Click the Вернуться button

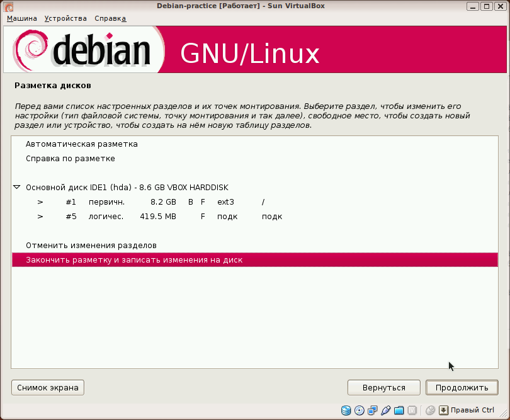(384, 388)
